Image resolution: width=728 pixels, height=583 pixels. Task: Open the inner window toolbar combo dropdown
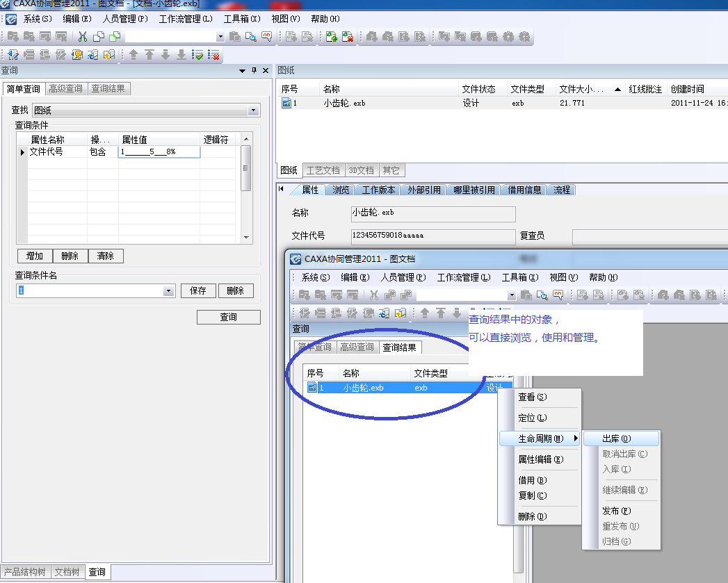(x=512, y=295)
